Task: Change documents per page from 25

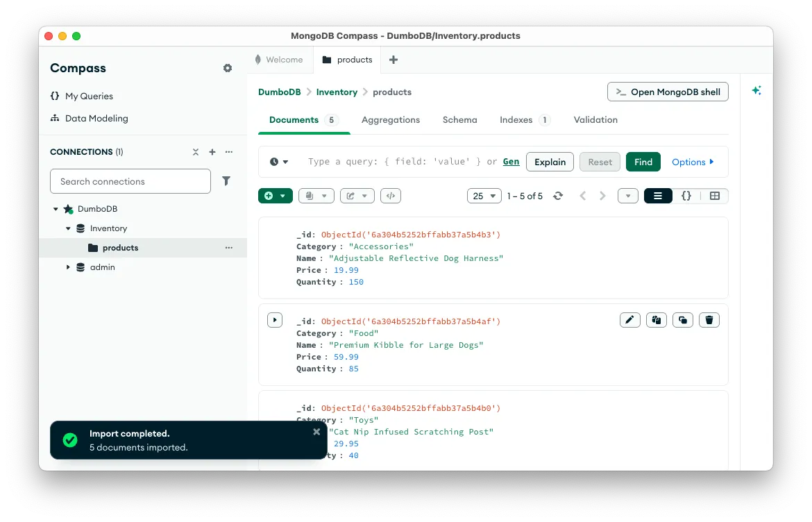Action: pyautogui.click(x=484, y=196)
